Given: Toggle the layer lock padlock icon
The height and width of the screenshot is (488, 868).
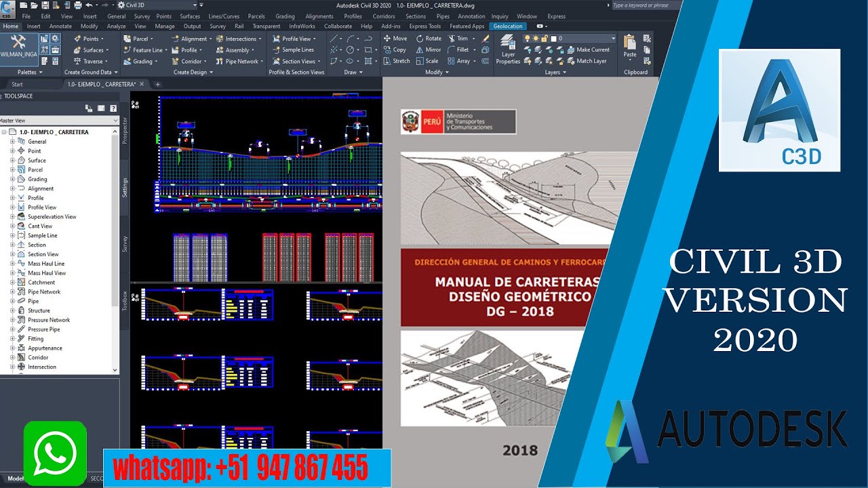Looking at the screenshot, I should tap(543, 39).
